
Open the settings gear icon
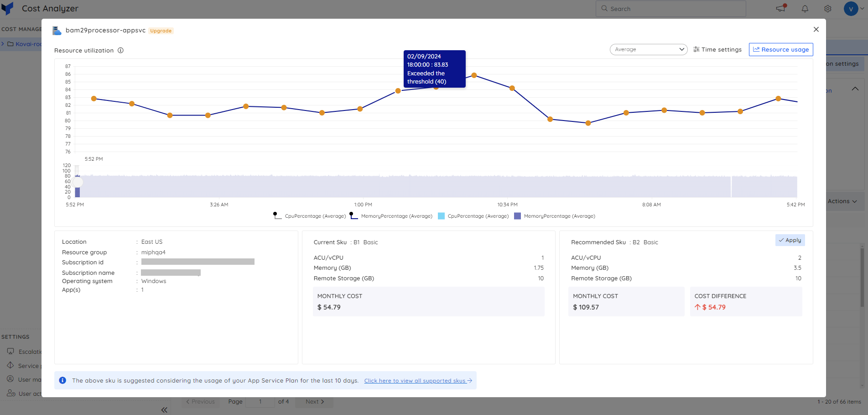(828, 9)
